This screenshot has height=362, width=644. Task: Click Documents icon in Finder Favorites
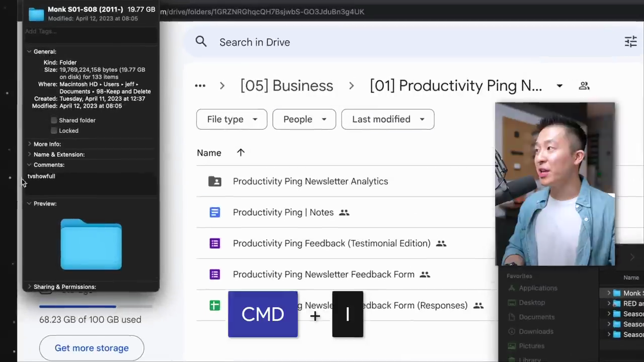click(x=512, y=317)
